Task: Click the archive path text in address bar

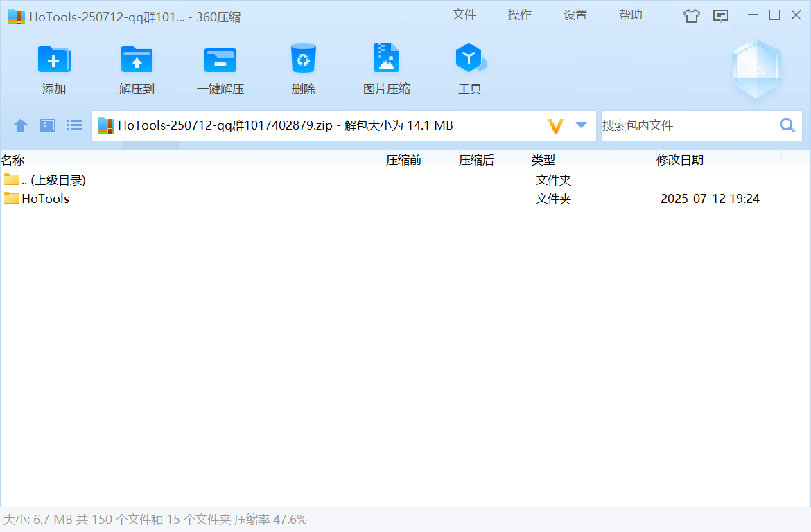Action: 286,125
